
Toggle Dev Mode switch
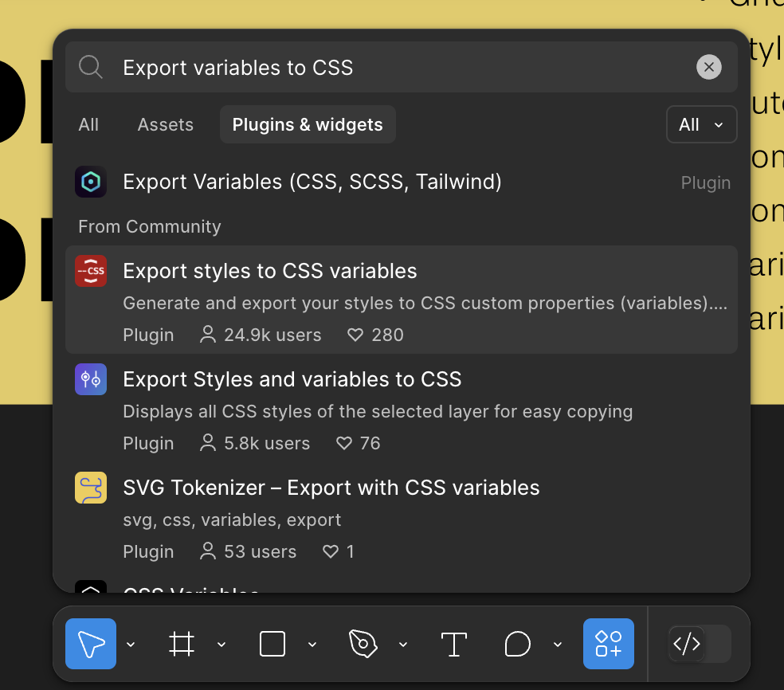pos(700,644)
